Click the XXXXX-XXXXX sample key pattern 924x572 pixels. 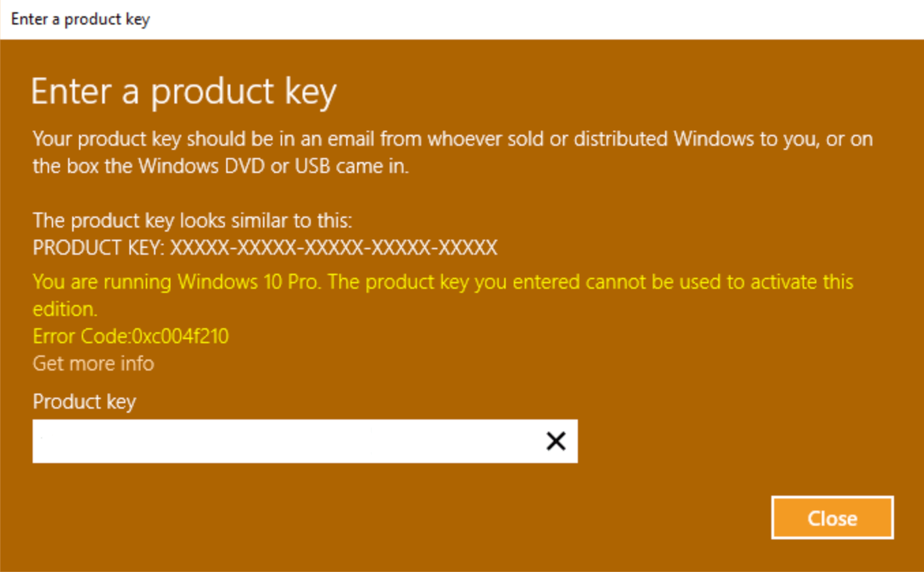pos(334,248)
